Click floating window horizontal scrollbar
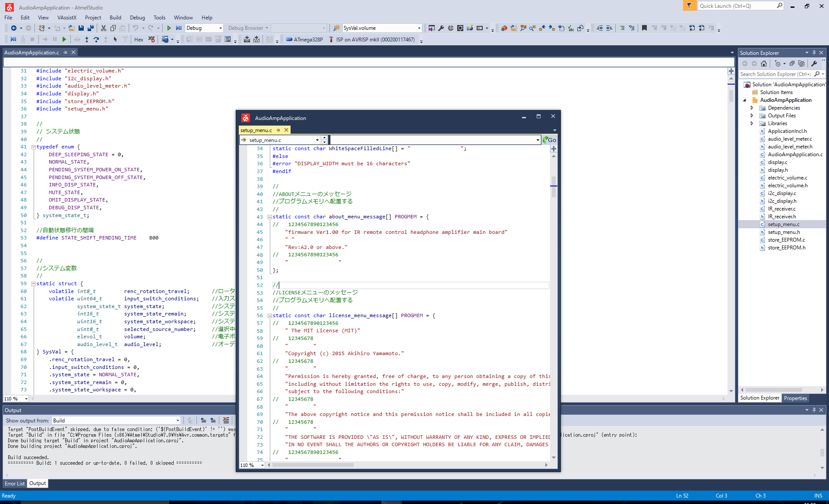The image size is (829, 504). pyautogui.click(x=313, y=465)
